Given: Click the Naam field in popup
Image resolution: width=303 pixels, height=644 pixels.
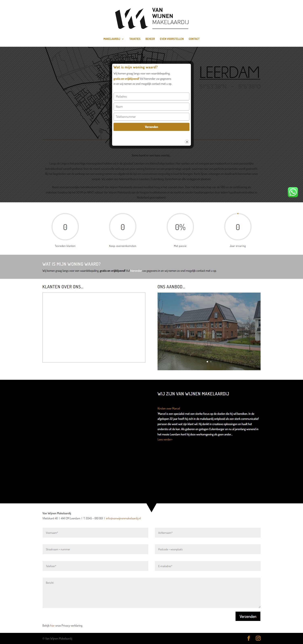Looking at the screenshot, I should point(151,106).
